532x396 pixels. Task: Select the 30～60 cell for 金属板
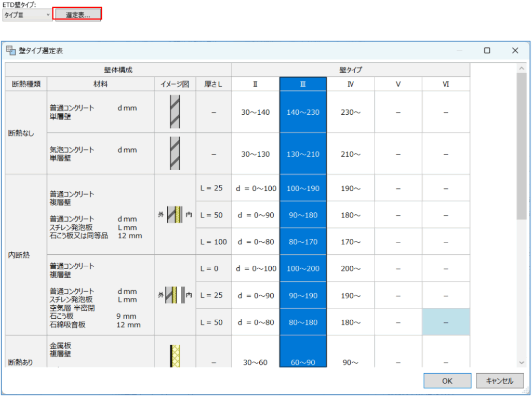(x=255, y=362)
